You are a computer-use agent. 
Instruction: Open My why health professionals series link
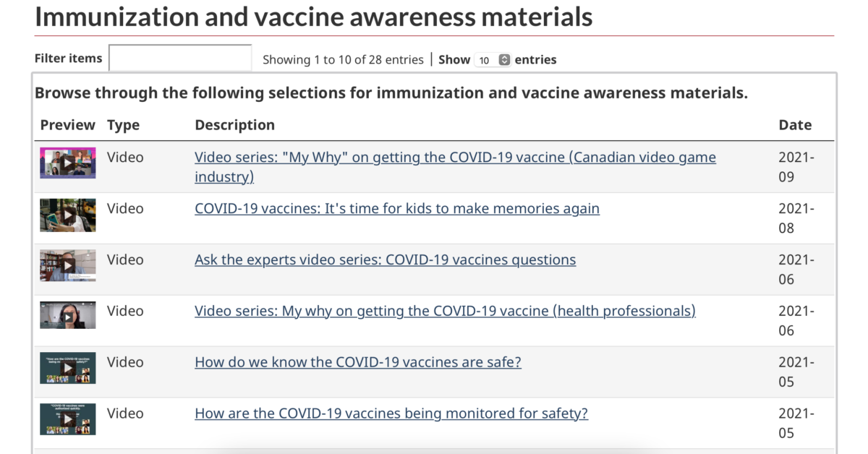click(x=445, y=312)
